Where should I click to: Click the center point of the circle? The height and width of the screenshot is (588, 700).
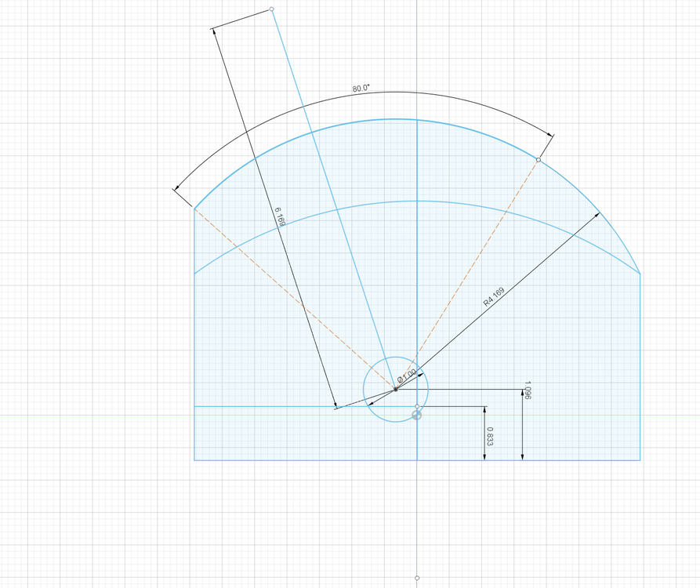pos(396,390)
